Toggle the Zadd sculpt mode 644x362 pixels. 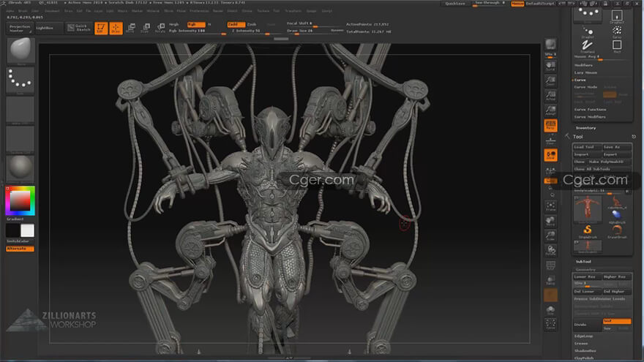pos(236,25)
